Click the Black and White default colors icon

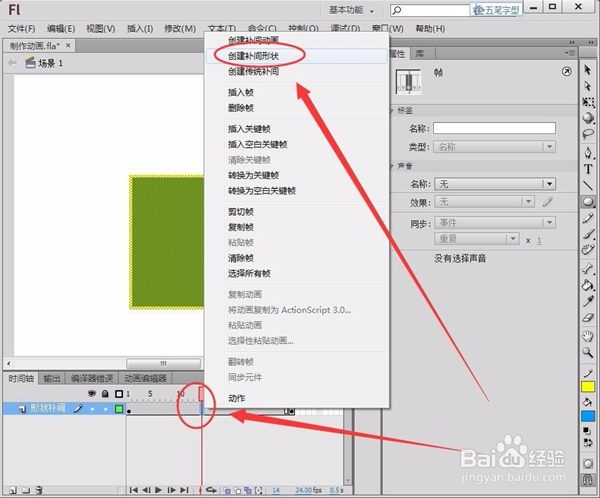[x=586, y=431]
